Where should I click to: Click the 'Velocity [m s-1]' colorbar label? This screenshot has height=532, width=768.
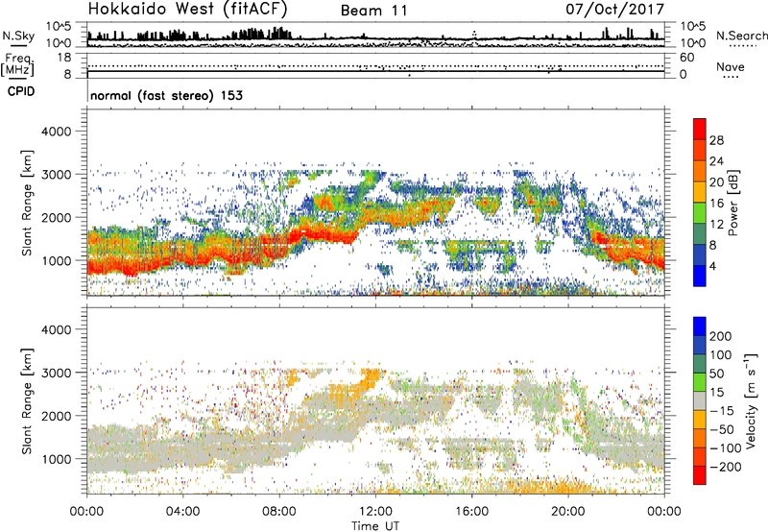coord(751,400)
